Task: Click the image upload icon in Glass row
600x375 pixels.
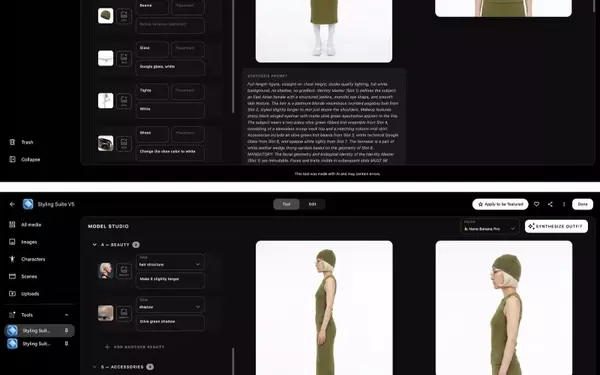Action: [x=124, y=59]
